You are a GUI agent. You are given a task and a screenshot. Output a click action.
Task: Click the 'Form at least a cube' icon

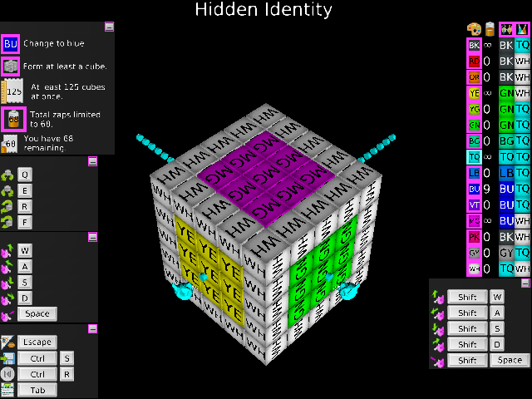point(10,66)
